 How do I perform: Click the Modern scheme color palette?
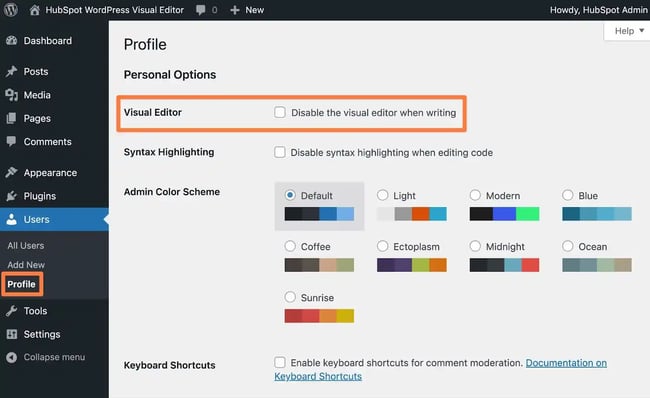pyautogui.click(x=504, y=214)
